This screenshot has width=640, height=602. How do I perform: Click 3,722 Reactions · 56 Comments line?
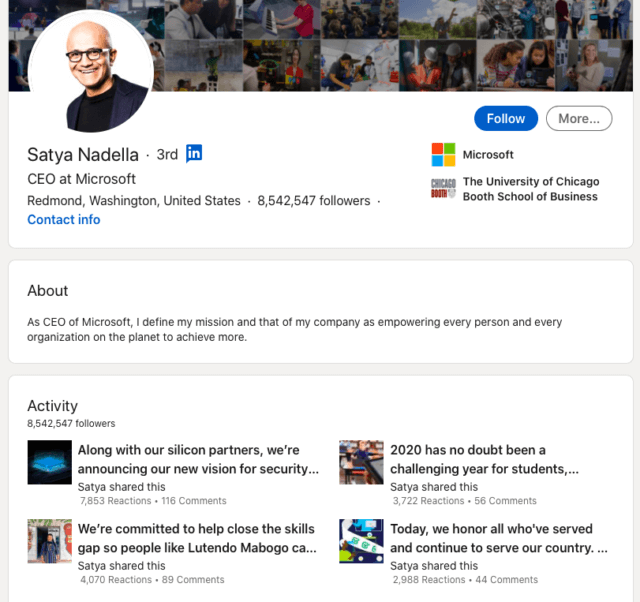click(x=464, y=501)
